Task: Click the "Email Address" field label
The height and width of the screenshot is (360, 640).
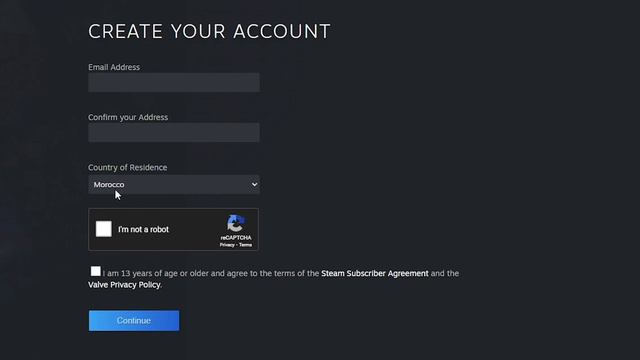Action: coord(114,67)
